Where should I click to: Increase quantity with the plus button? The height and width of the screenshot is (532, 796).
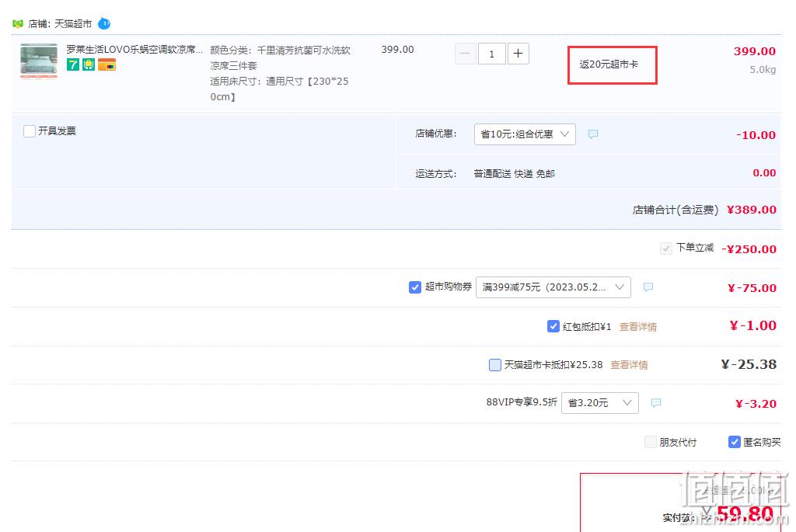point(518,54)
